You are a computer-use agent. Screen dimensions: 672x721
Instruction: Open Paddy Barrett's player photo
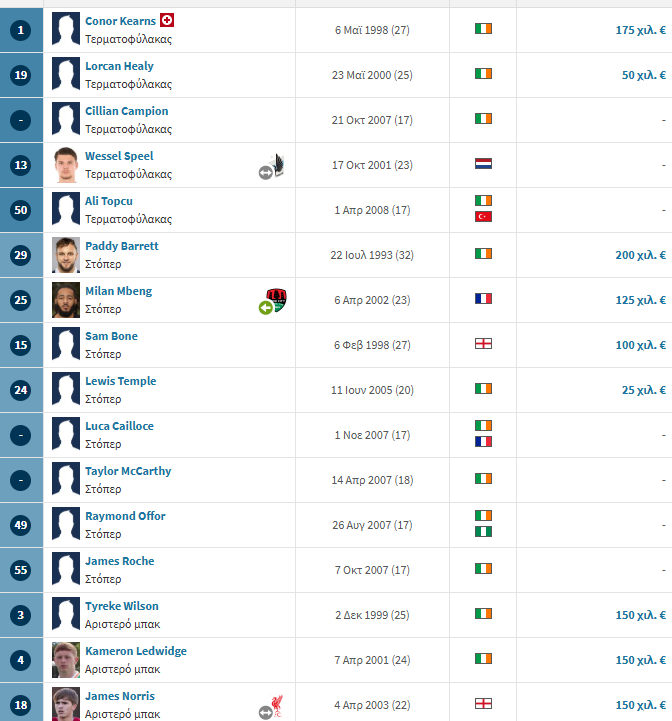coord(66,255)
